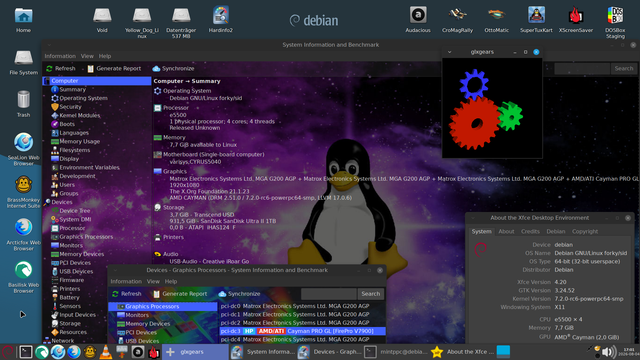640x360 pixels.
Task: Open the View menu in the main System Information window
Action: click(x=87, y=56)
